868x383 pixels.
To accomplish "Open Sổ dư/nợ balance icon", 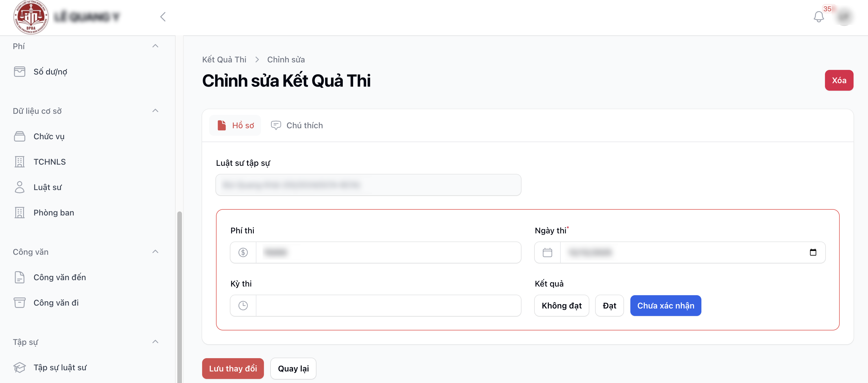I will coord(20,72).
